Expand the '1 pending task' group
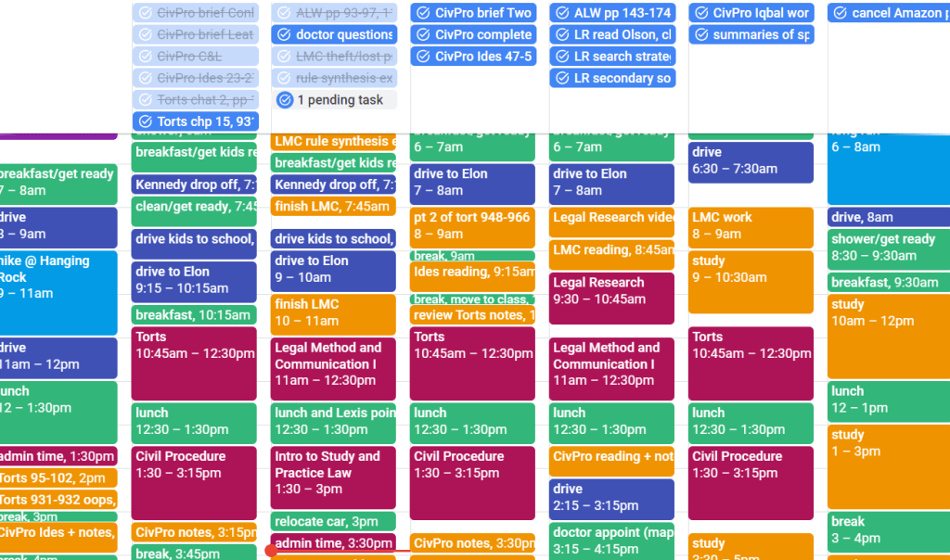The image size is (950, 560). coord(334,100)
